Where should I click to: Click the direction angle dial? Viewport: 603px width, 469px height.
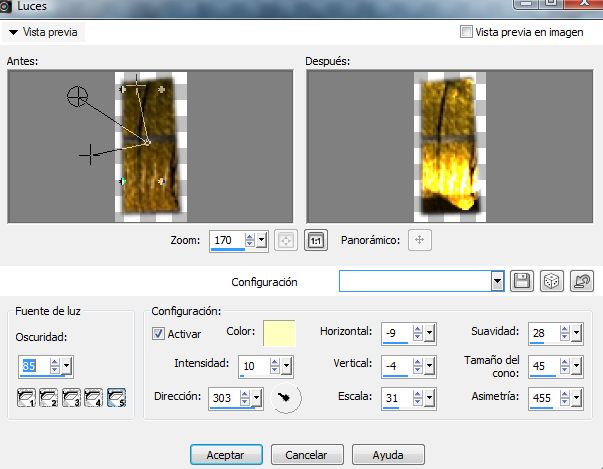285,398
